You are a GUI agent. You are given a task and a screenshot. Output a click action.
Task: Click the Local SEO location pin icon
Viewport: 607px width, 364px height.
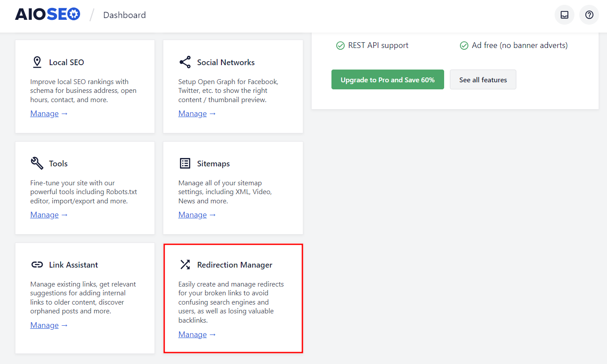pyautogui.click(x=37, y=62)
